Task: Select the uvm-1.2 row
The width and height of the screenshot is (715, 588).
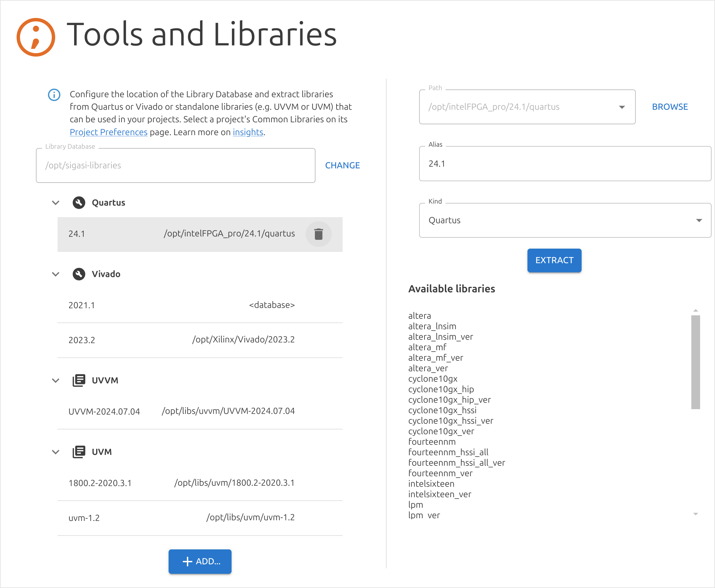Action: click(x=200, y=518)
